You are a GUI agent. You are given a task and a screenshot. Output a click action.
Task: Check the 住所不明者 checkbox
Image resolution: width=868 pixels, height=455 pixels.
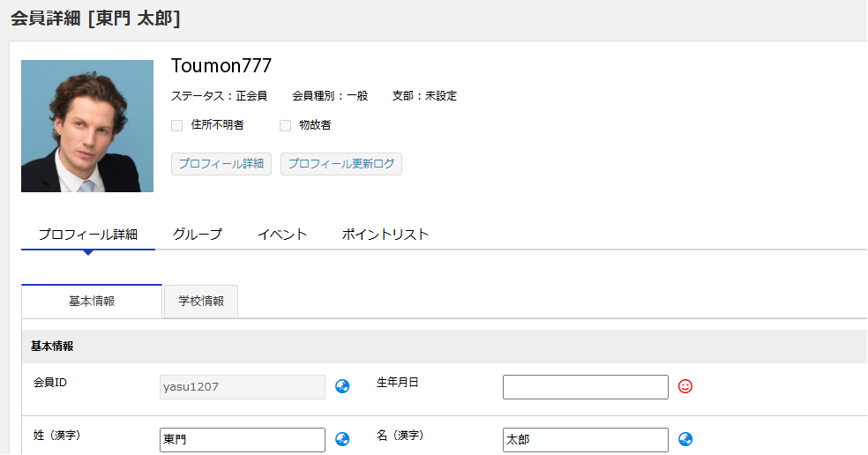tap(176, 125)
